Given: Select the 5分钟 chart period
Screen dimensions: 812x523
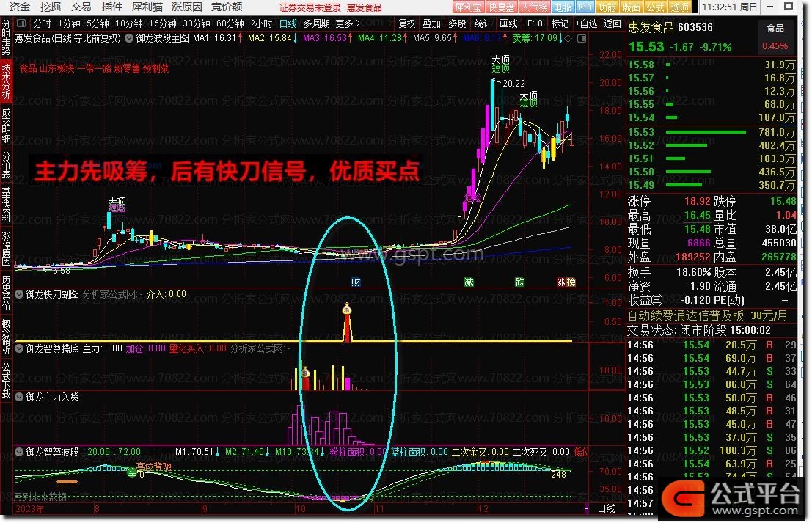Looking at the screenshot, I should [x=98, y=23].
